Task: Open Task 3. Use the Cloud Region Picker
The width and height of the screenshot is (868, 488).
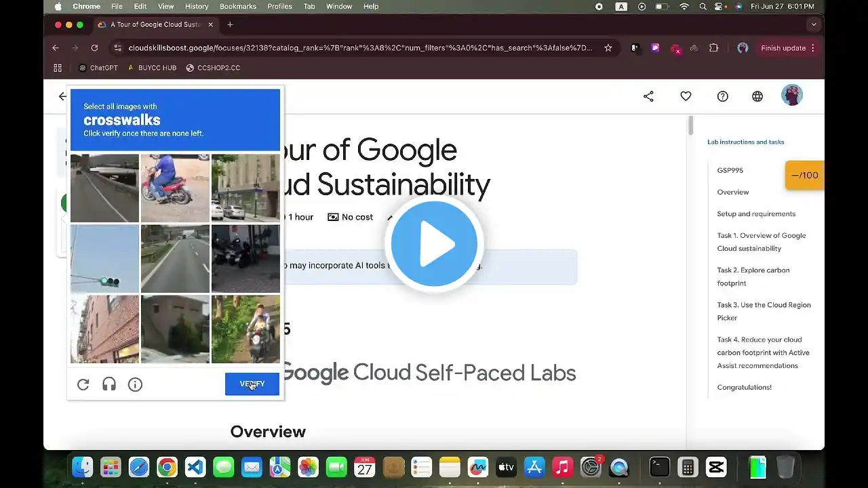Action: point(764,311)
